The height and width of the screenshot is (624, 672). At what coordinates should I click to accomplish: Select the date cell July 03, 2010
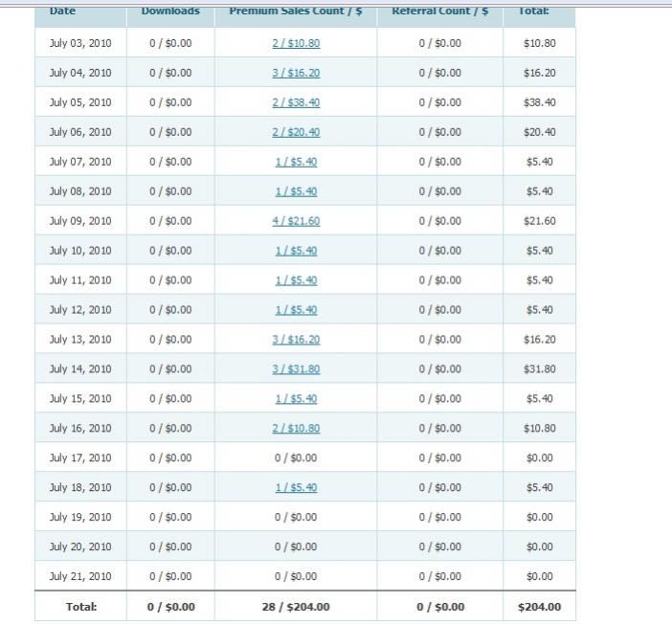[x=80, y=43]
